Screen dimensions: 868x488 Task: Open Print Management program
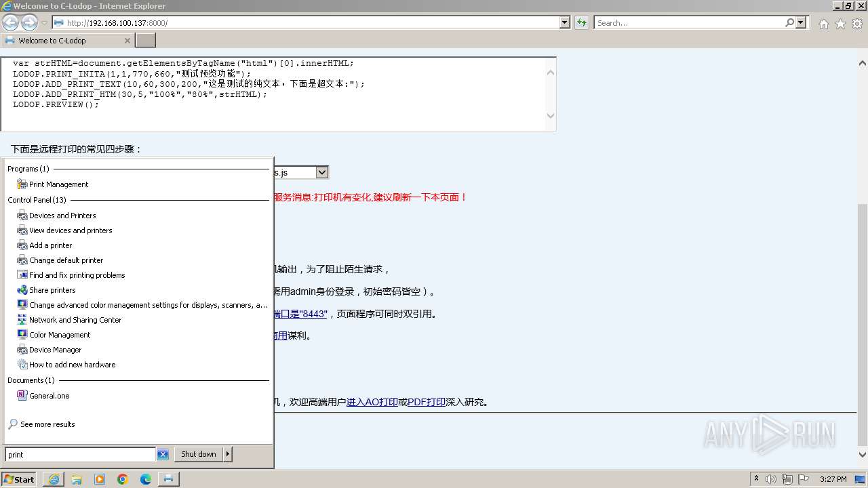click(58, 184)
